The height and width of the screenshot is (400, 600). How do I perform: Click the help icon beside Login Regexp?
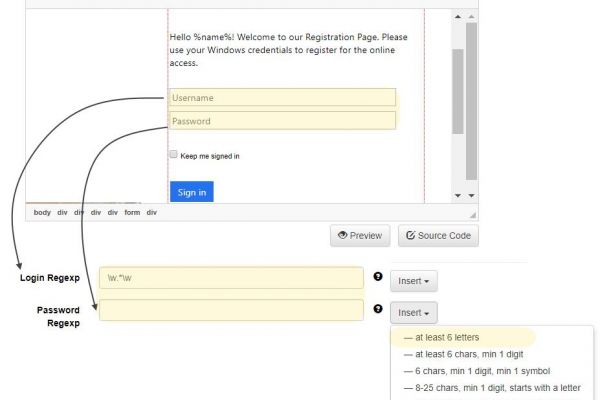pyautogui.click(x=378, y=277)
